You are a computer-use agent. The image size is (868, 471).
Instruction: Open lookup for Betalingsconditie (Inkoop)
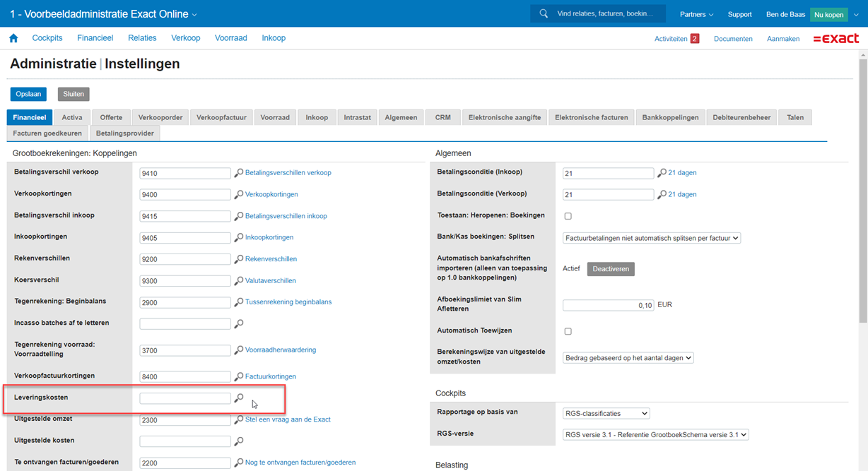click(662, 173)
